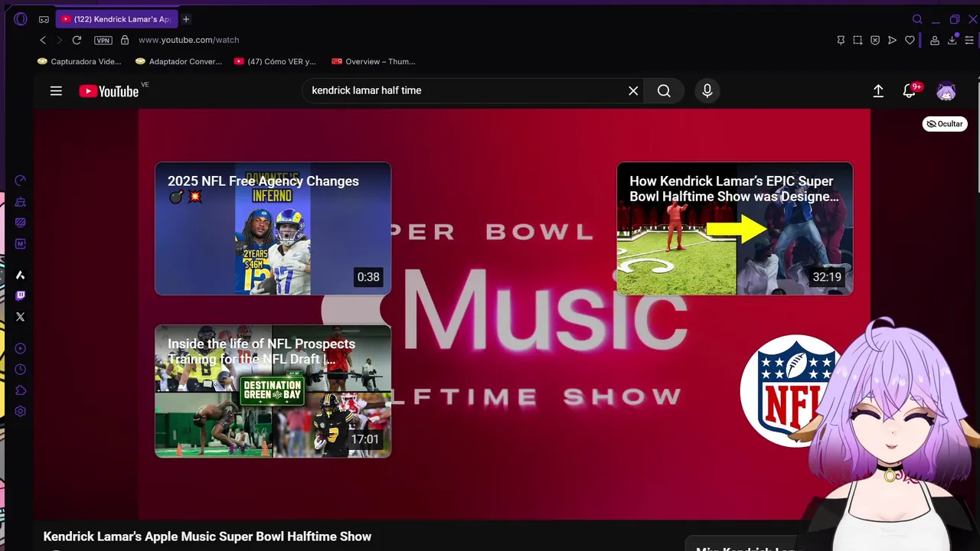Open YouTube hamburger guide menu
The width and height of the screenshot is (980, 551).
coord(56,91)
